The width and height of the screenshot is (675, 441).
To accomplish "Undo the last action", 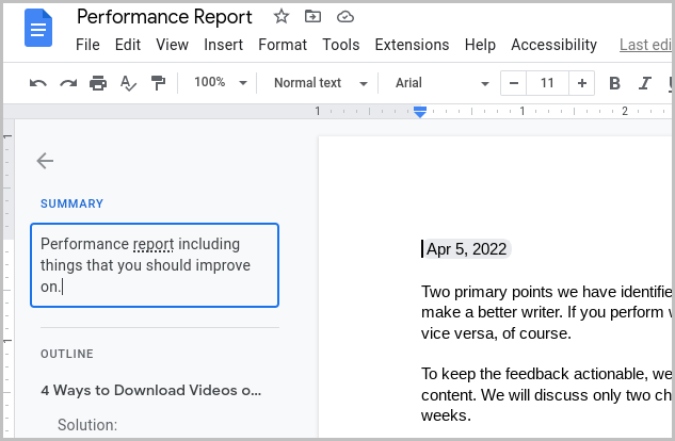I will coord(38,83).
